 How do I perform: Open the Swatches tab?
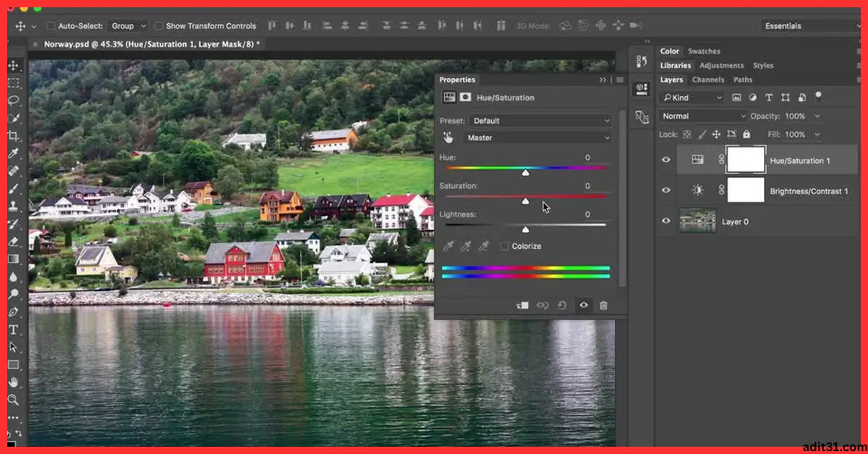704,51
